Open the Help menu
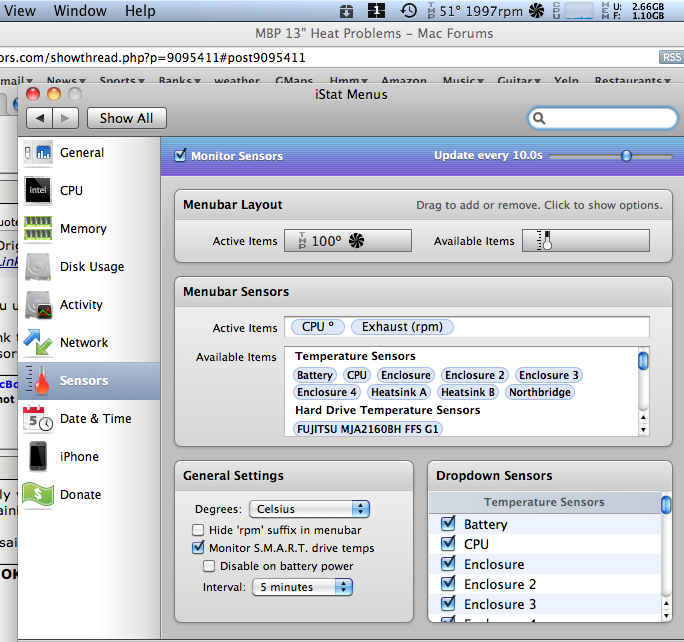This screenshot has width=684, height=642. (140, 10)
